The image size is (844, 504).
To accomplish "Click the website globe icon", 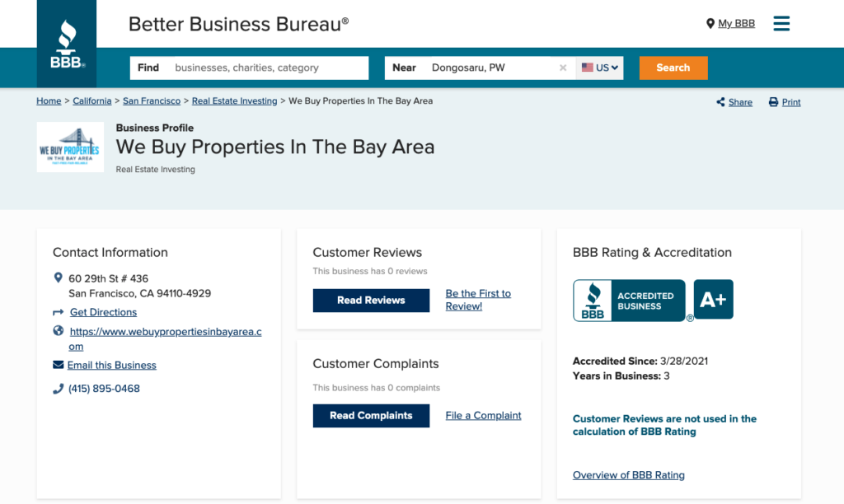I will (x=59, y=331).
